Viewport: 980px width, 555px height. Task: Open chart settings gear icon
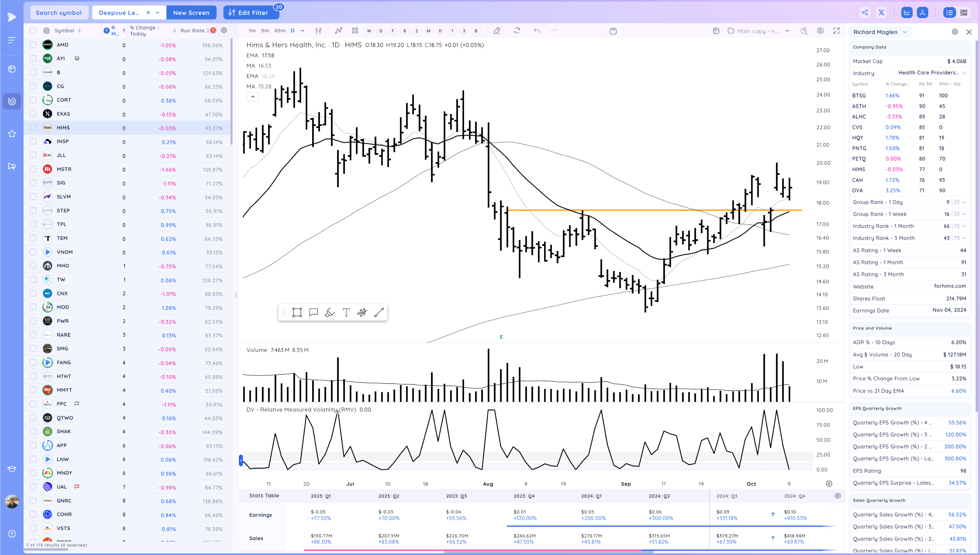[x=820, y=31]
